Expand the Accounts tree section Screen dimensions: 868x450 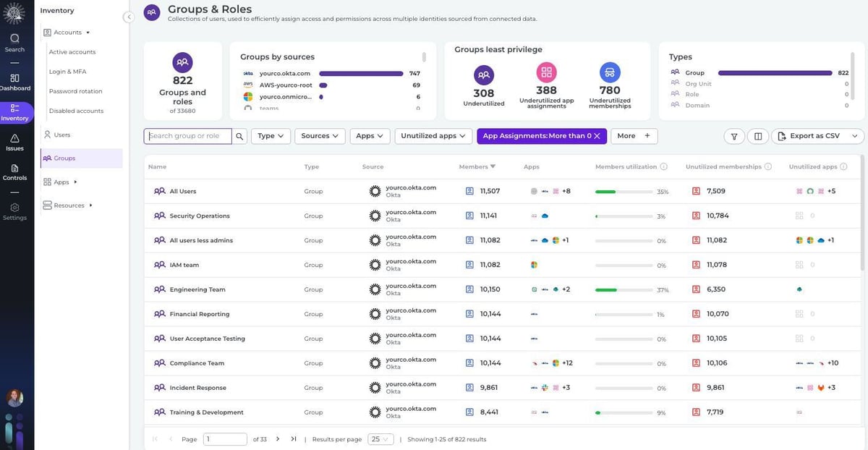[88, 33]
